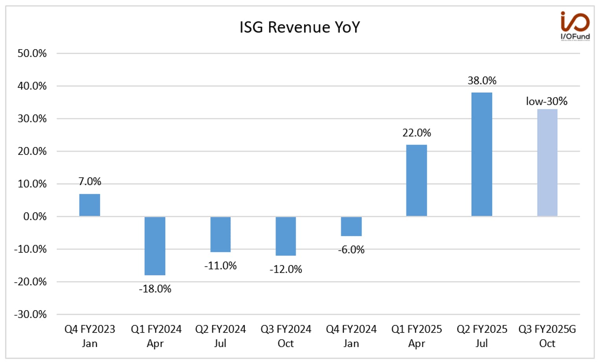Click the Q4 FY2023 Jan axis label

coord(90,336)
